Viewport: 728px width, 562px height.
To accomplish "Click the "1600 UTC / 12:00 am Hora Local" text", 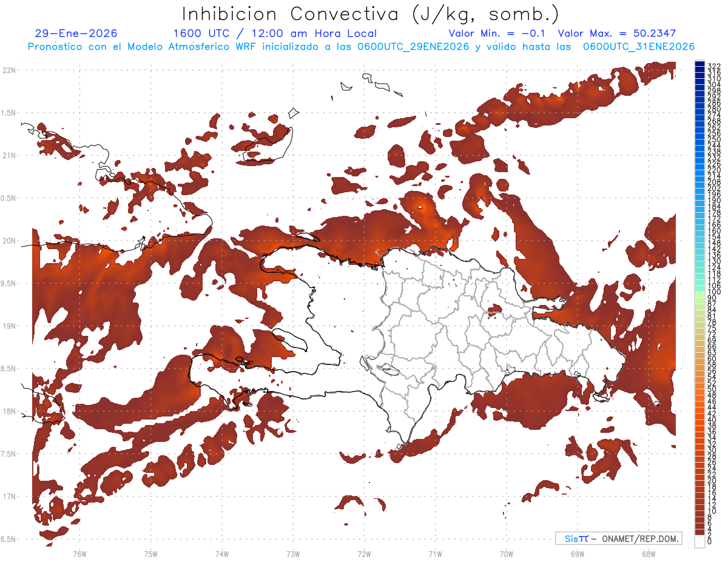I will tap(275, 34).
